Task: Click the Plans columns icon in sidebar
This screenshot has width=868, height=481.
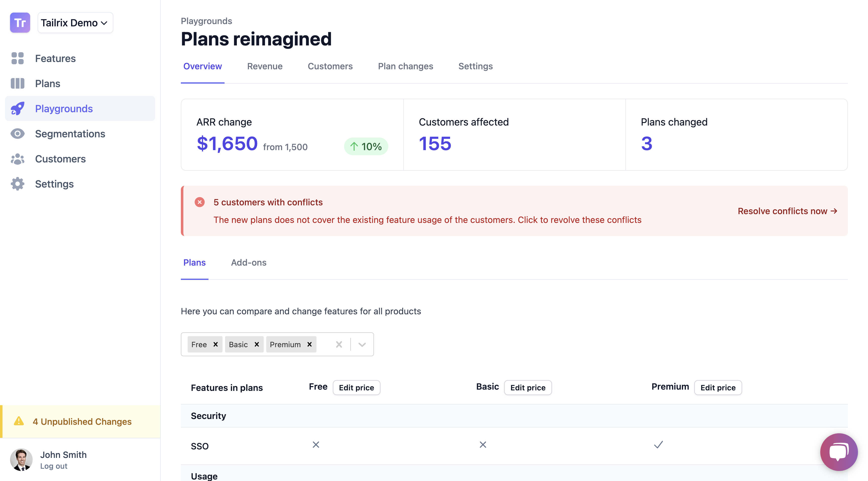Action: click(x=18, y=84)
